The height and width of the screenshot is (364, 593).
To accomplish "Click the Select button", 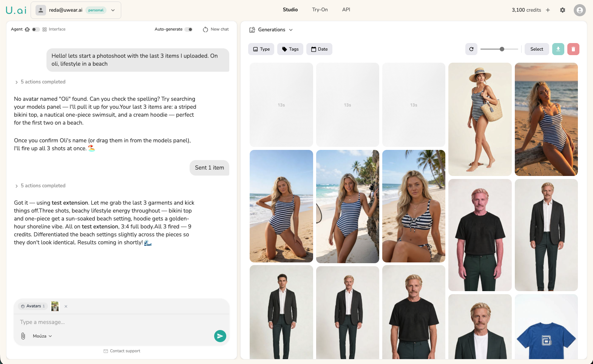I will pos(537,49).
